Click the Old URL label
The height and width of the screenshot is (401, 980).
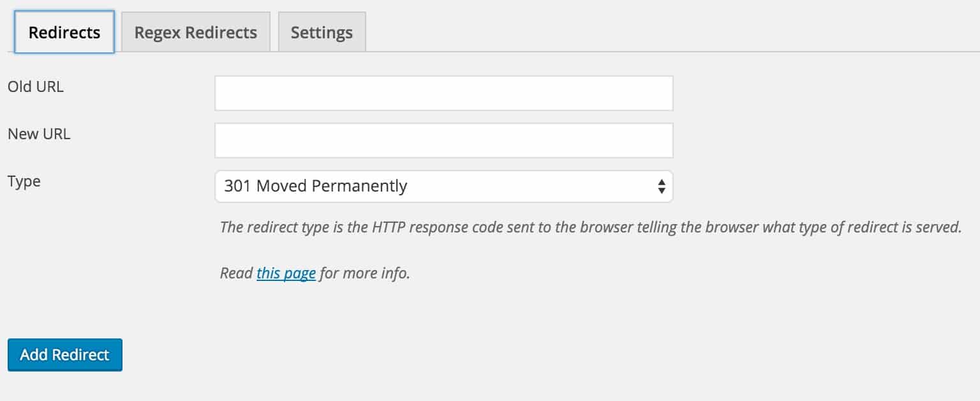click(36, 87)
